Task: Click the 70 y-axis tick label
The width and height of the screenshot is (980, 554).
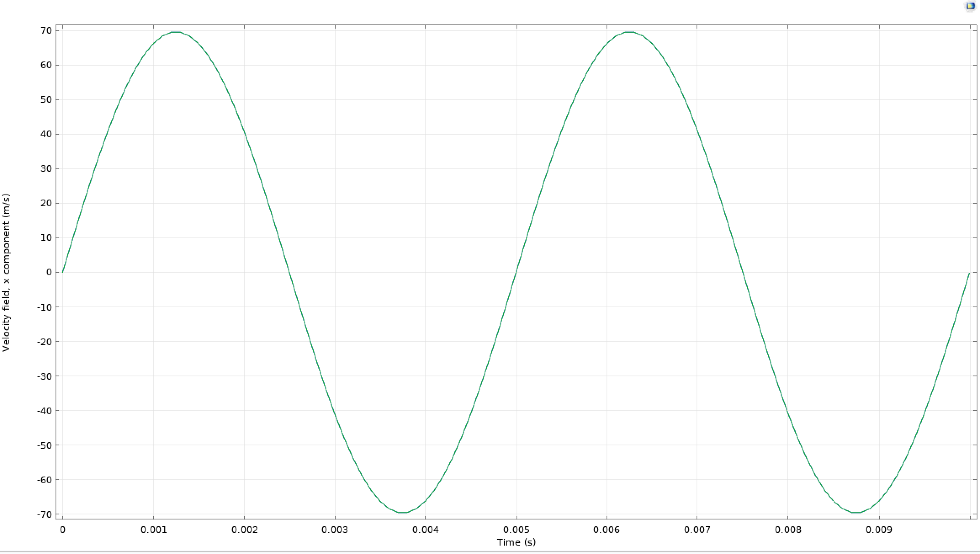Action: point(46,31)
